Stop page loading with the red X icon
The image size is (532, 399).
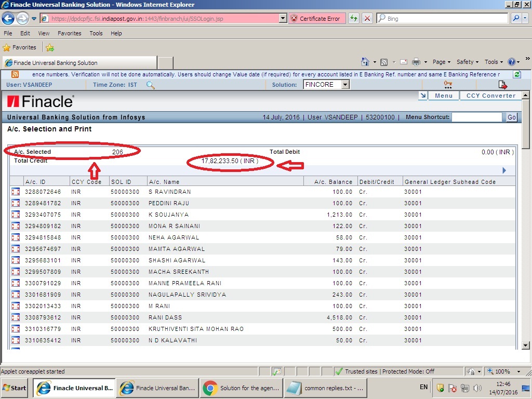point(367,18)
